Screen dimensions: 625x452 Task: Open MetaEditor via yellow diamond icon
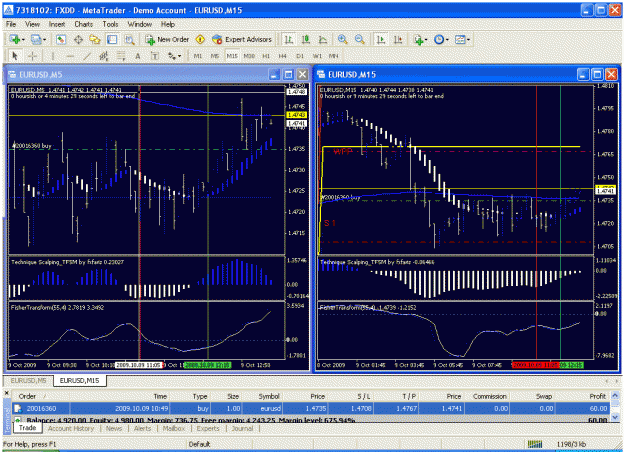[x=200, y=39]
